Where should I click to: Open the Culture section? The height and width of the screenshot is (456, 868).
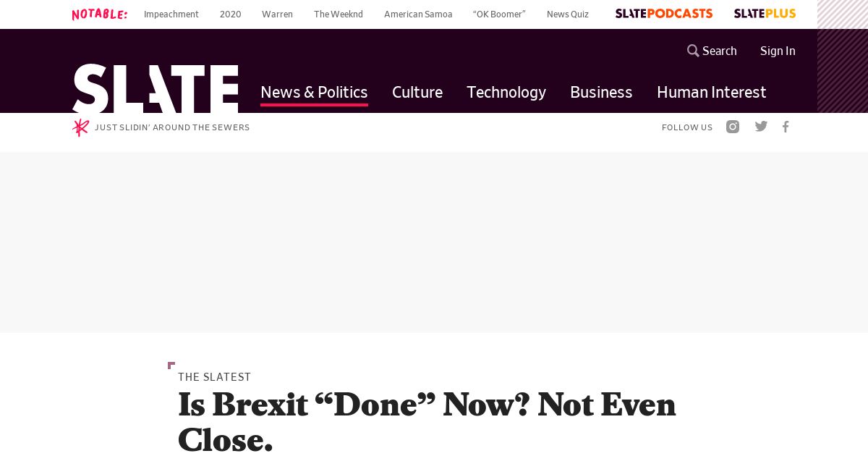click(x=417, y=92)
